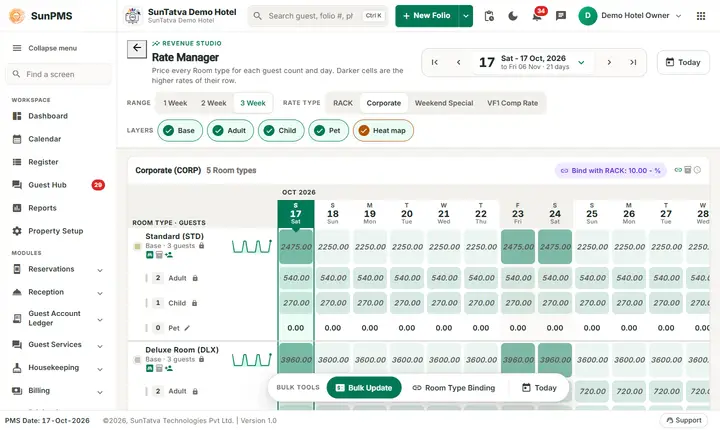Toggle the Base layer chip

[180, 130]
